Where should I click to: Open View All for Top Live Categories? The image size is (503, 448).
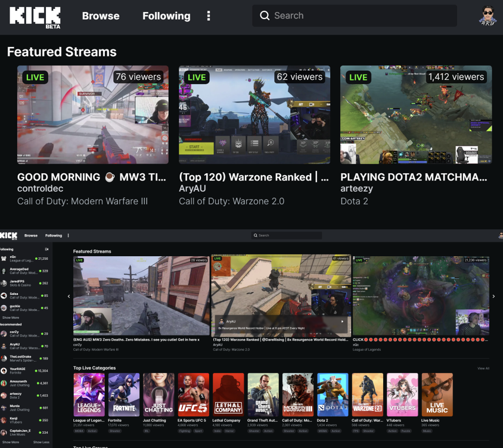[x=483, y=369]
